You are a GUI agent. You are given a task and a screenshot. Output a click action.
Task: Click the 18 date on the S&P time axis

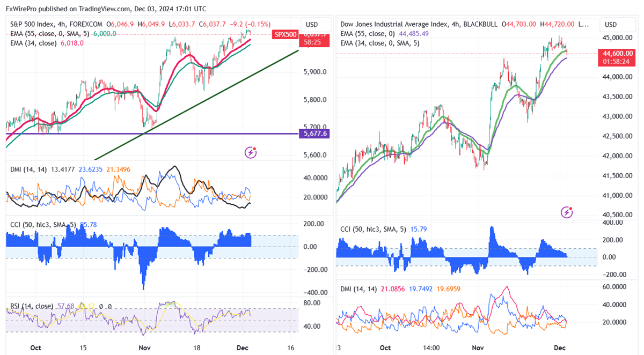click(x=196, y=347)
